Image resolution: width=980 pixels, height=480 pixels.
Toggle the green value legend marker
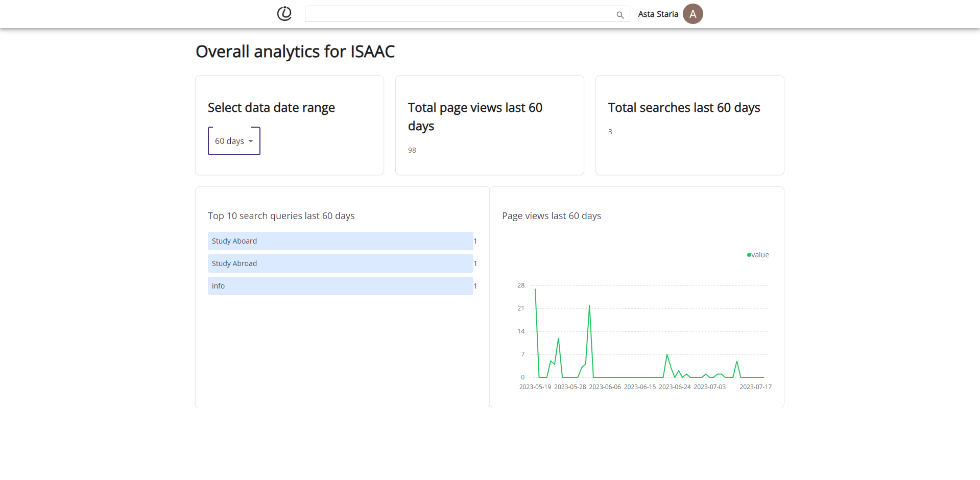tap(749, 255)
